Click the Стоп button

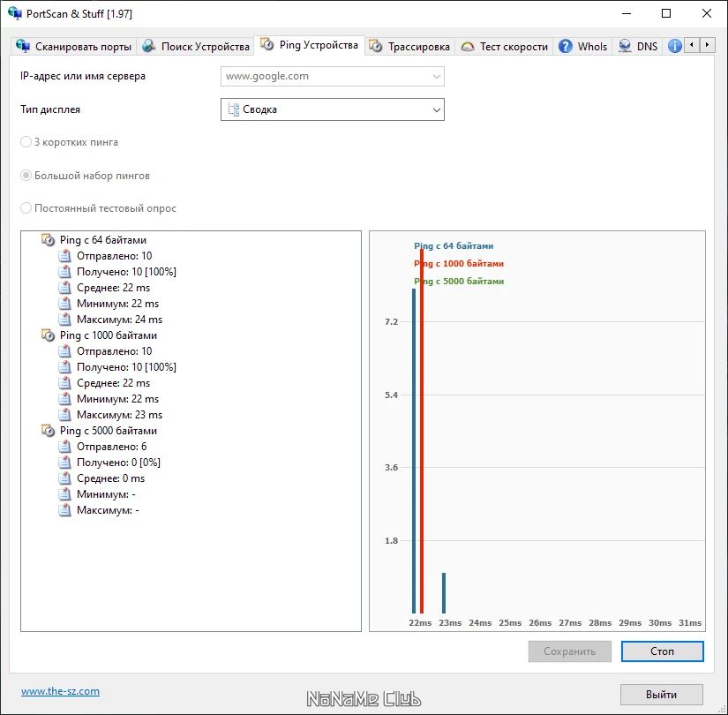click(662, 651)
